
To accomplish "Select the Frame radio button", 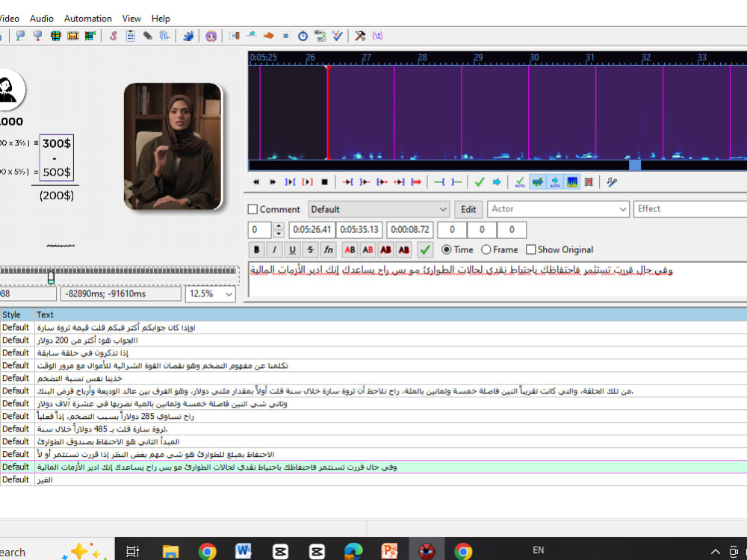I will (486, 249).
